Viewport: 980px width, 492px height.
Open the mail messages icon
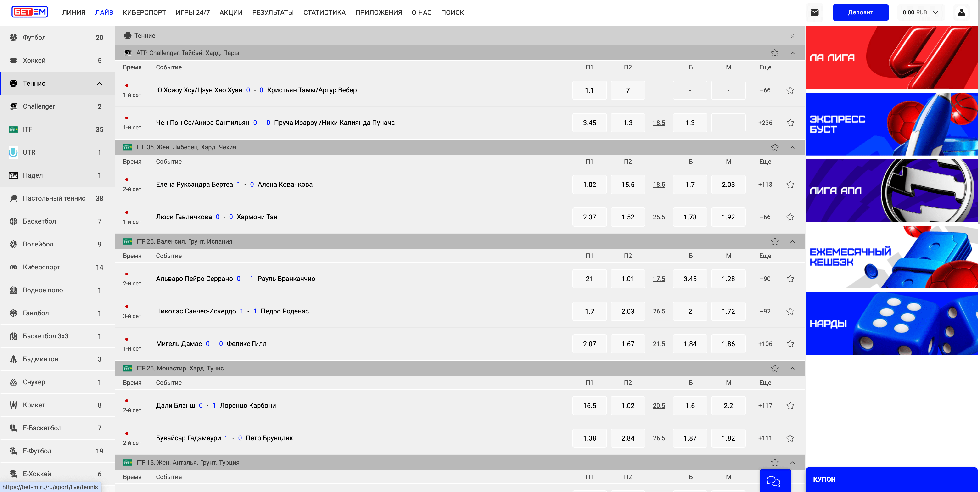coord(814,12)
